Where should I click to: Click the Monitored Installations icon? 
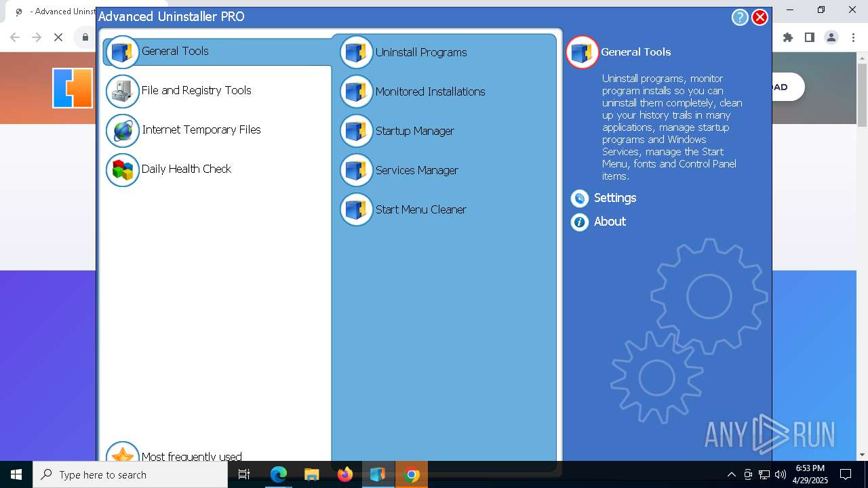tap(357, 91)
